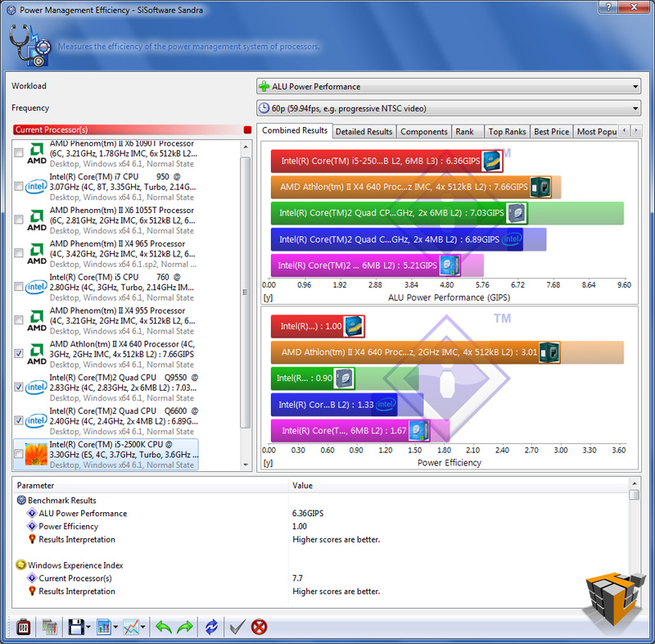Open the save icon's dropdown arrow
This screenshot has height=644, width=655.
click(88, 627)
